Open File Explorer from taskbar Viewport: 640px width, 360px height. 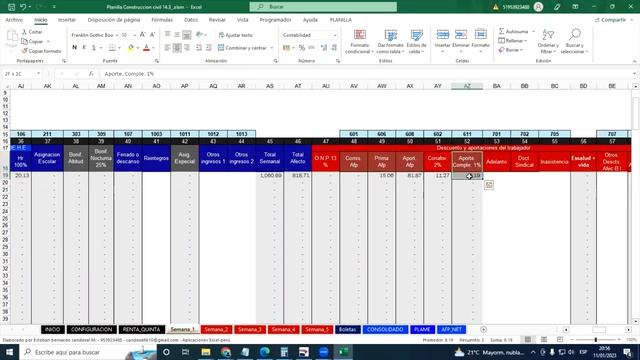[x=206, y=352]
